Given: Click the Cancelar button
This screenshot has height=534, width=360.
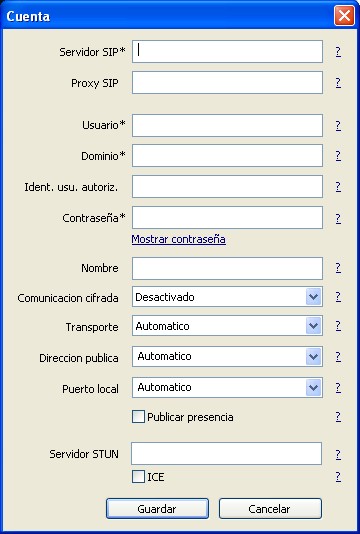Looking at the screenshot, I should coord(270,509).
